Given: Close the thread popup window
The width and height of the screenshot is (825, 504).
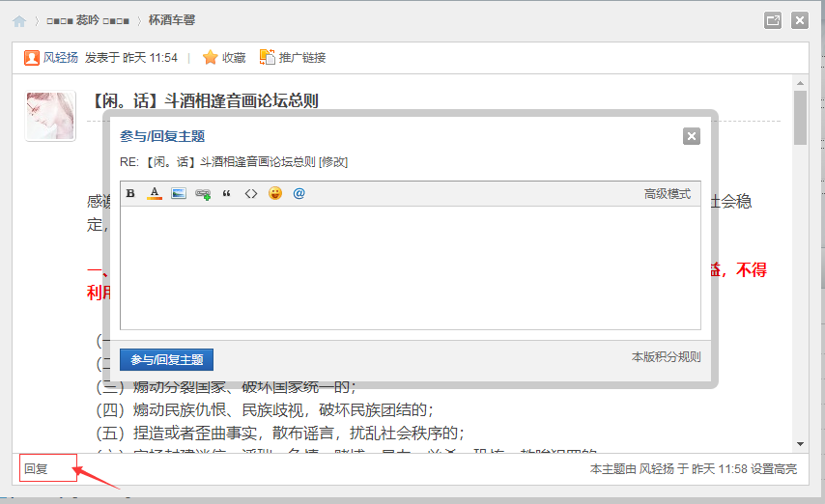Looking at the screenshot, I should tap(800, 20).
